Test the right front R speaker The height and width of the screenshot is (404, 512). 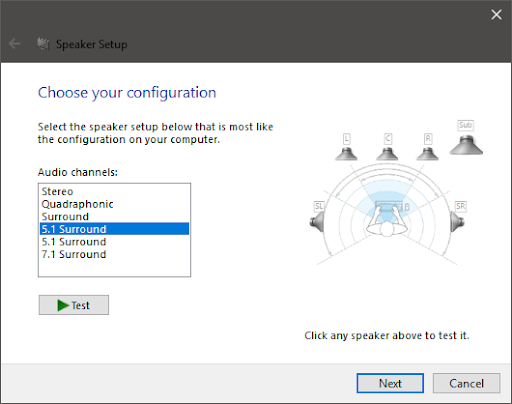(428, 154)
